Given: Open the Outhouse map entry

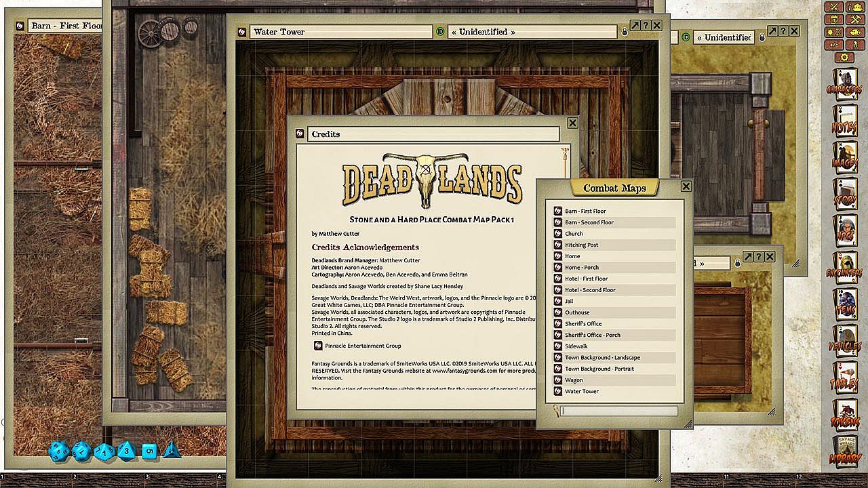Looking at the screenshot, I should [614, 312].
